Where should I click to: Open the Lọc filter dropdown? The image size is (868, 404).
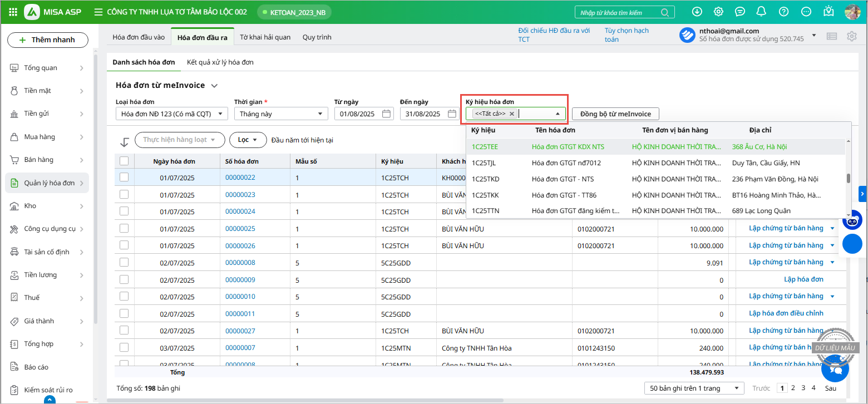click(248, 140)
